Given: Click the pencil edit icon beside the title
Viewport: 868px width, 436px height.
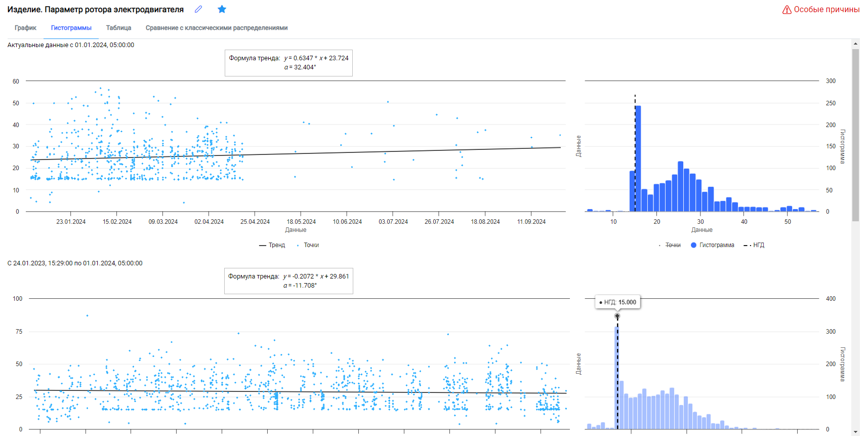Looking at the screenshot, I should (198, 9).
